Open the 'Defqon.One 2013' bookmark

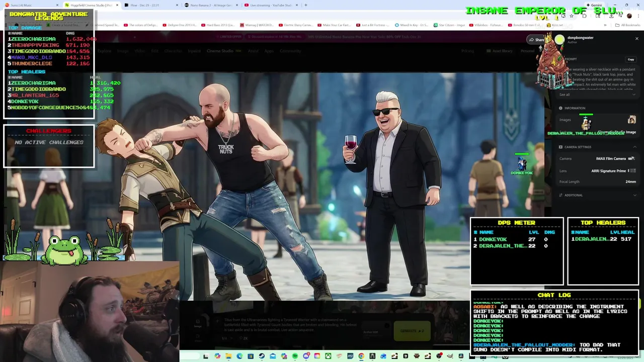[179, 25]
